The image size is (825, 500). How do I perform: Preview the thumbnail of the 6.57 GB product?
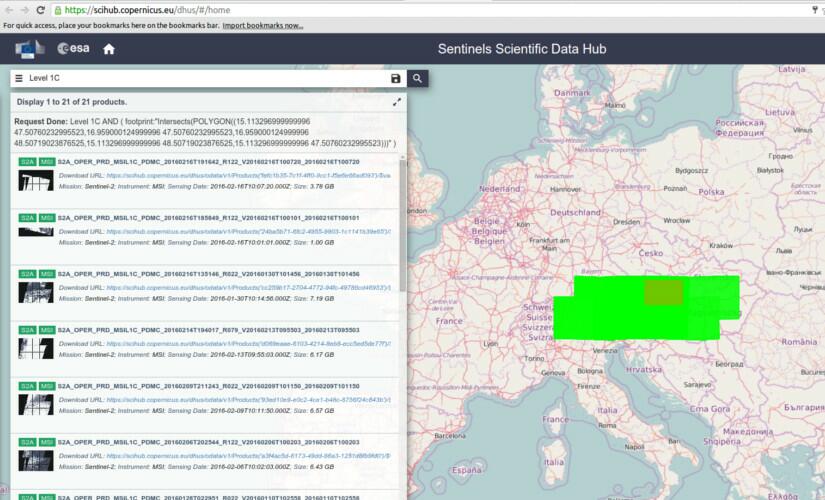(x=36, y=405)
